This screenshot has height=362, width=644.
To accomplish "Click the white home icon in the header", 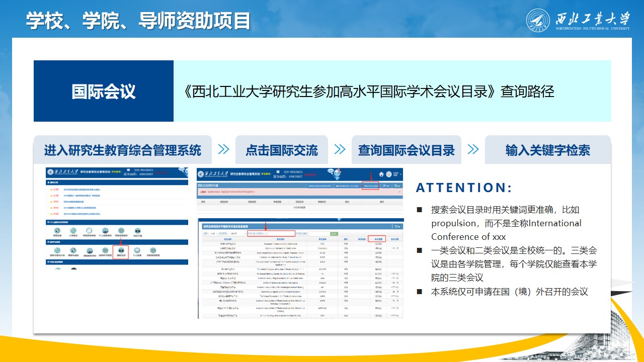I will (x=381, y=174).
